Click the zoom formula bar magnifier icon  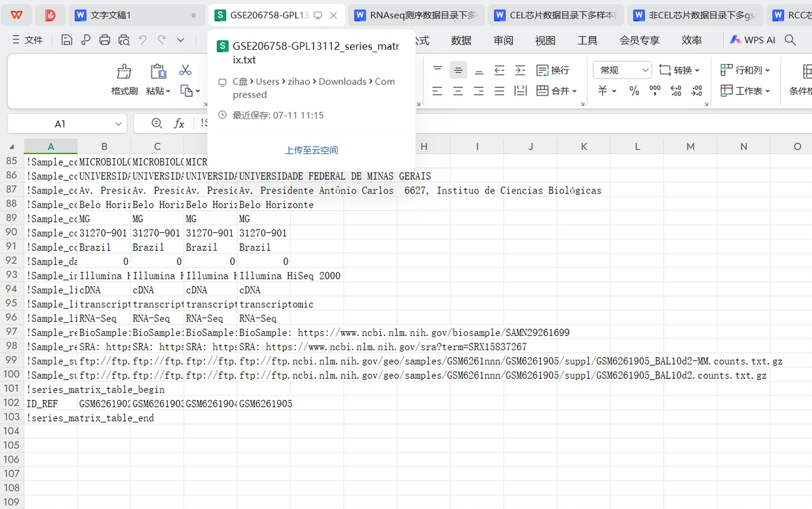pyautogui.click(x=157, y=123)
